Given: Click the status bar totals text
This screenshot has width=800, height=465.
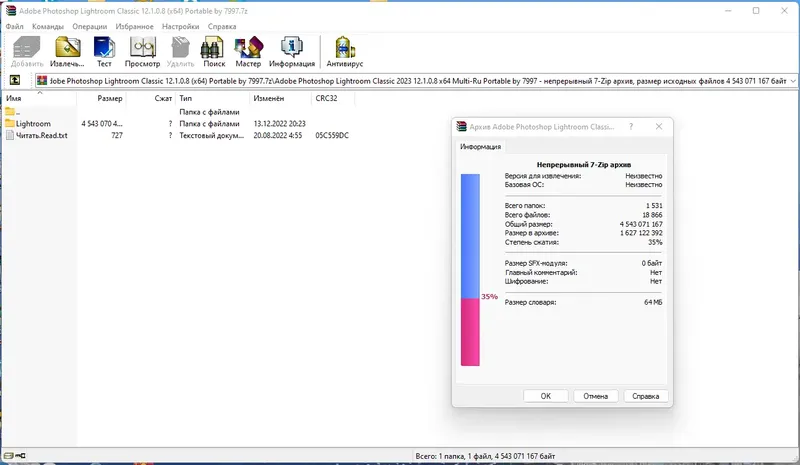Looking at the screenshot, I should [x=485, y=456].
